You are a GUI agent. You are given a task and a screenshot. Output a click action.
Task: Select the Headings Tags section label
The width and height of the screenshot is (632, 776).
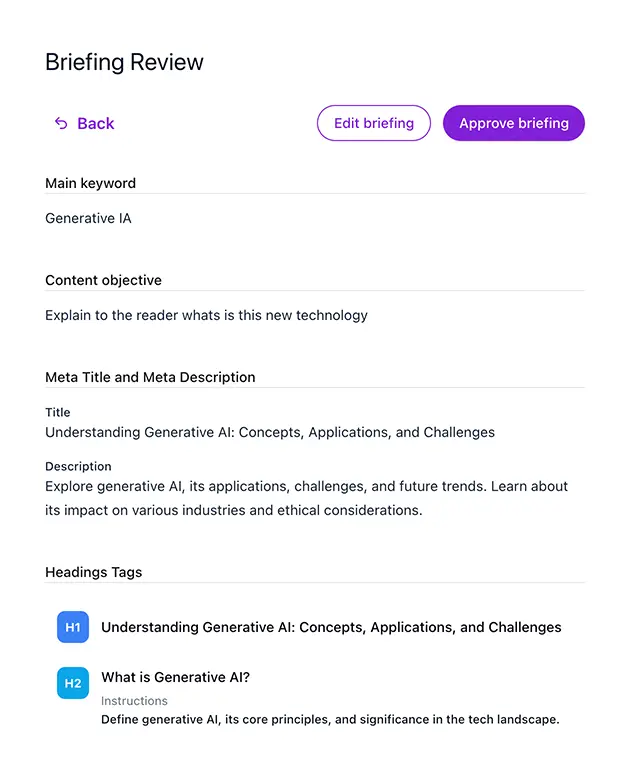click(93, 572)
